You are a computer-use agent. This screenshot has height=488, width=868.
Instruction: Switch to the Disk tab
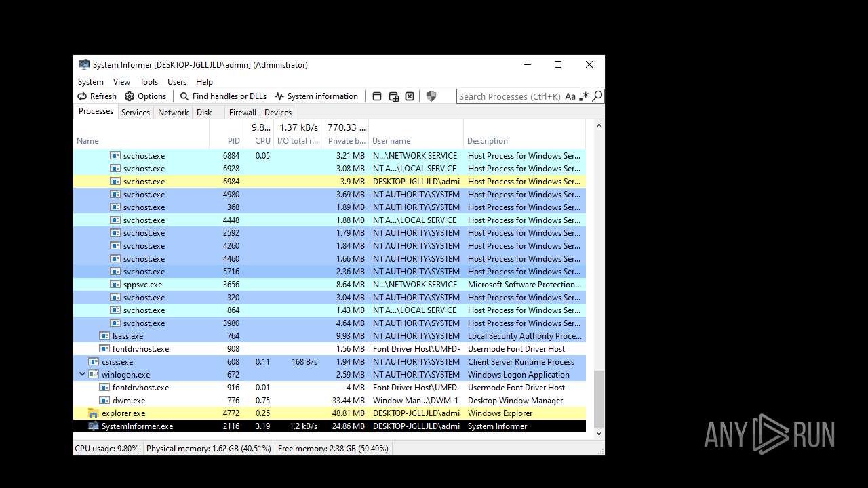coord(204,113)
